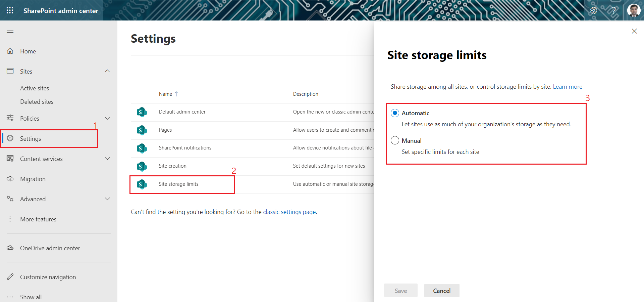Select the Manual storage radio button

point(395,140)
